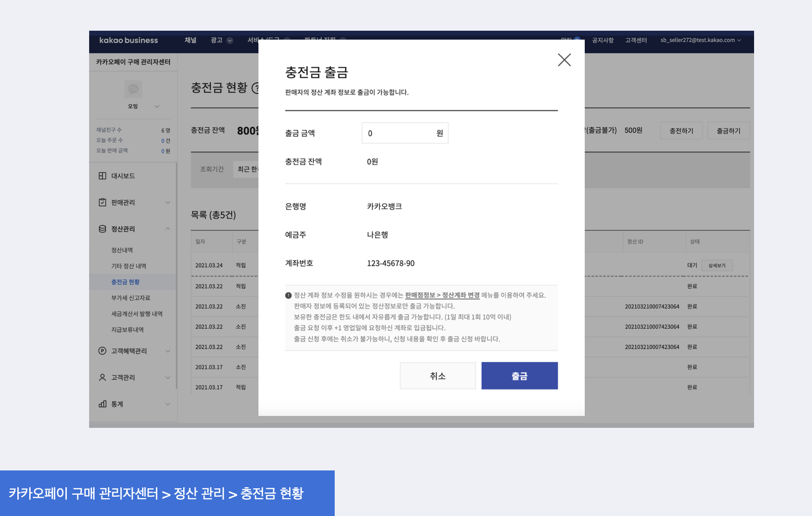
Task: Open the 판매점정보 > 정산계좌 변경 link
Action: [x=442, y=295]
